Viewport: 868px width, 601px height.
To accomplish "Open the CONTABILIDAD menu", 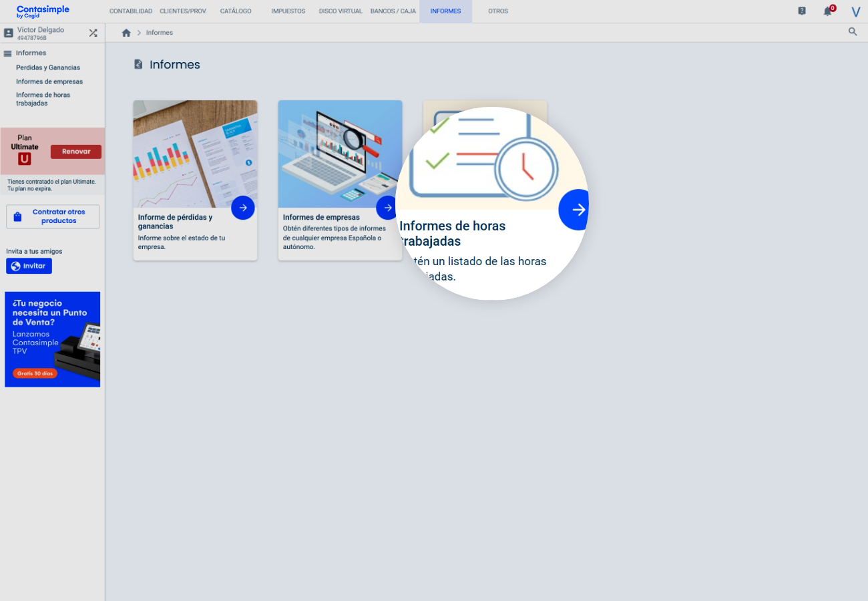I will coord(131,11).
